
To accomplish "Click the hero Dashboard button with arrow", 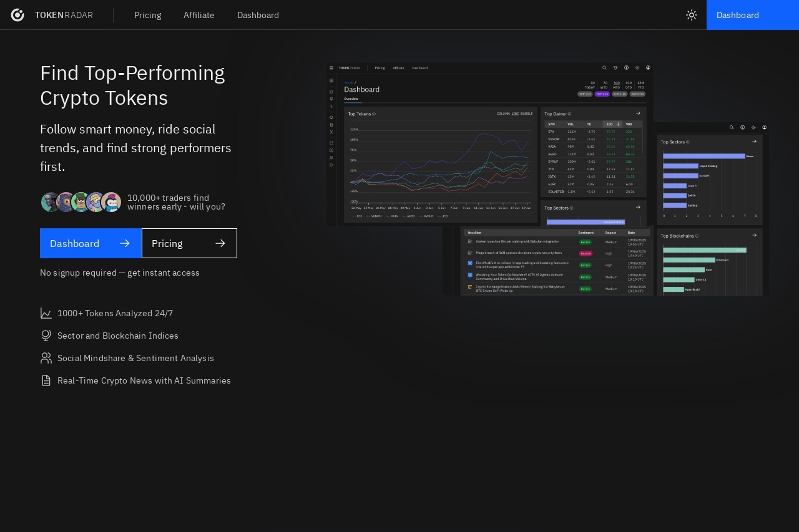I will [91, 243].
